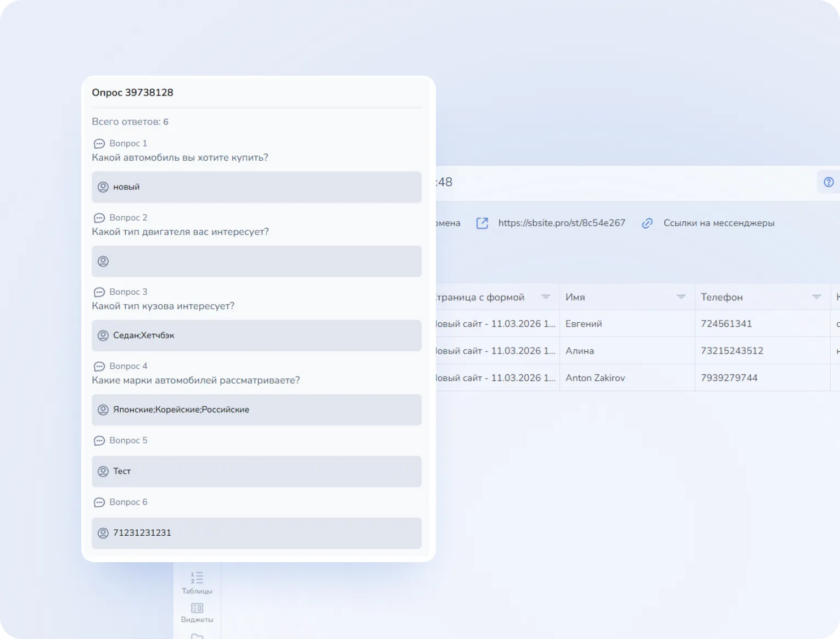This screenshot has width=840, height=639.
Task: Click Ссылки на мессенджеры link
Action: [x=719, y=223]
